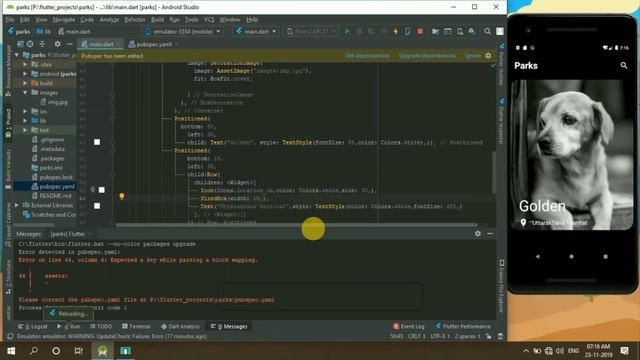Click the white color swatch beside the Icon line

point(102,190)
